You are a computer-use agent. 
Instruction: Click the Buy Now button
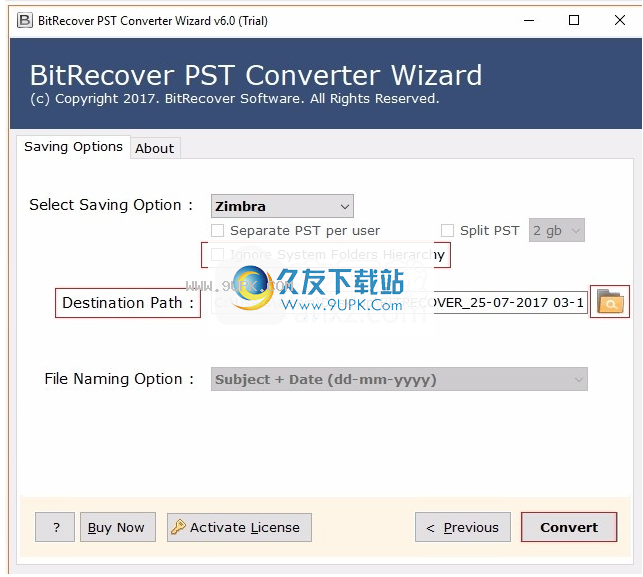pos(118,527)
